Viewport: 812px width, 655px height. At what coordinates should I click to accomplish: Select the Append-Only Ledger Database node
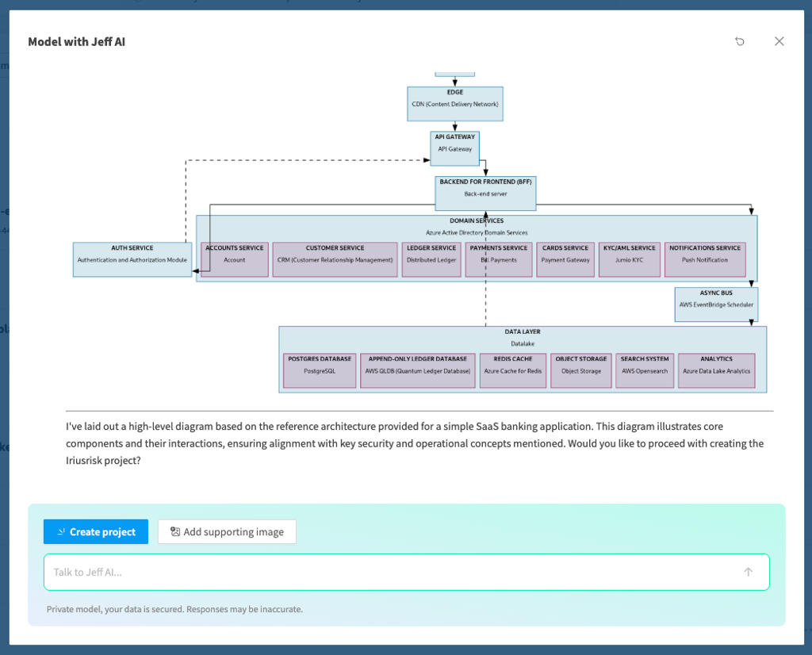coord(417,370)
